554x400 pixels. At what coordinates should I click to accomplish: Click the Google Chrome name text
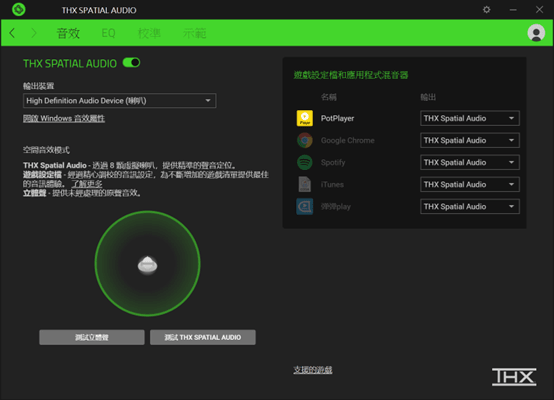coord(348,140)
